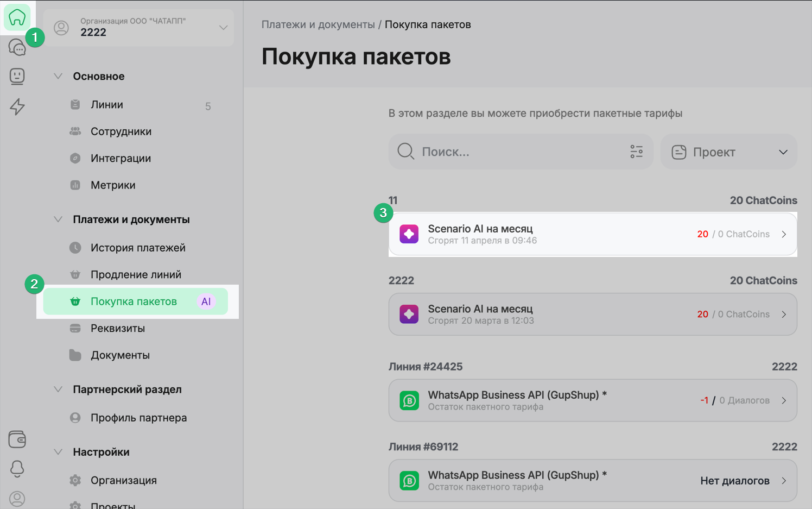Open the Проект dropdown filter
The image size is (812, 509).
pyautogui.click(x=728, y=152)
